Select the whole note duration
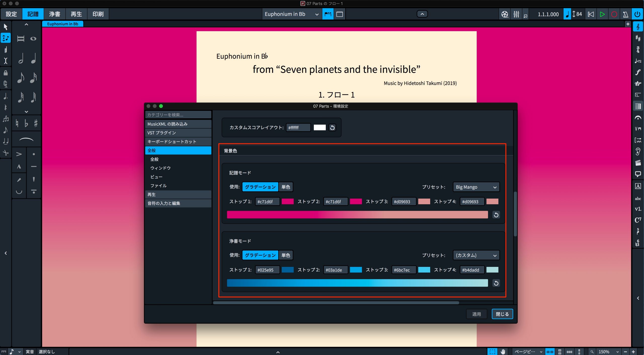This screenshot has width=644, height=355. pos(33,39)
